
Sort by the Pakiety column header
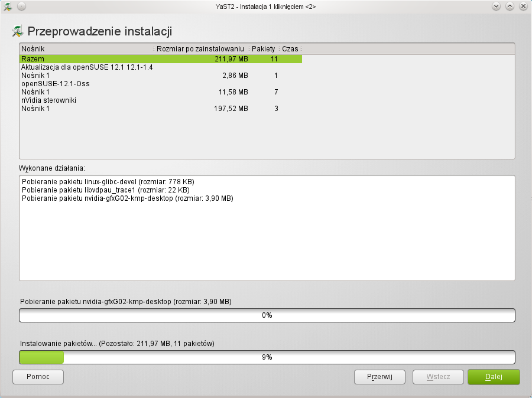point(264,49)
